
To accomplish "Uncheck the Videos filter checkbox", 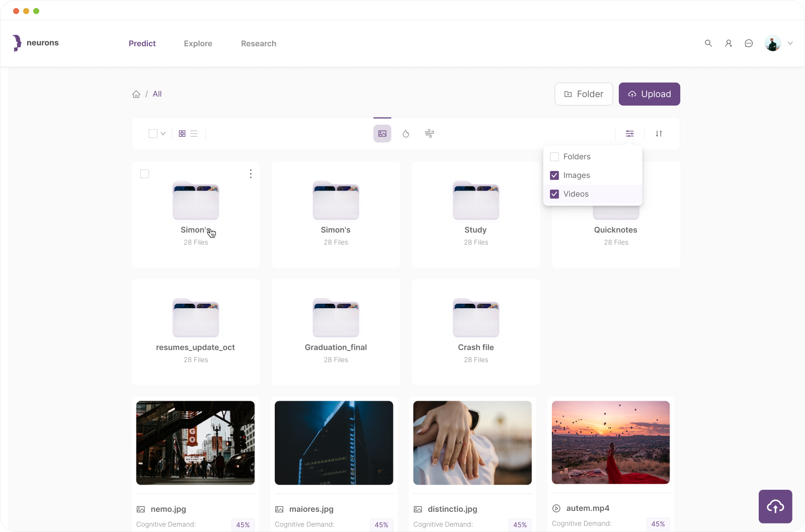I will tap(554, 194).
